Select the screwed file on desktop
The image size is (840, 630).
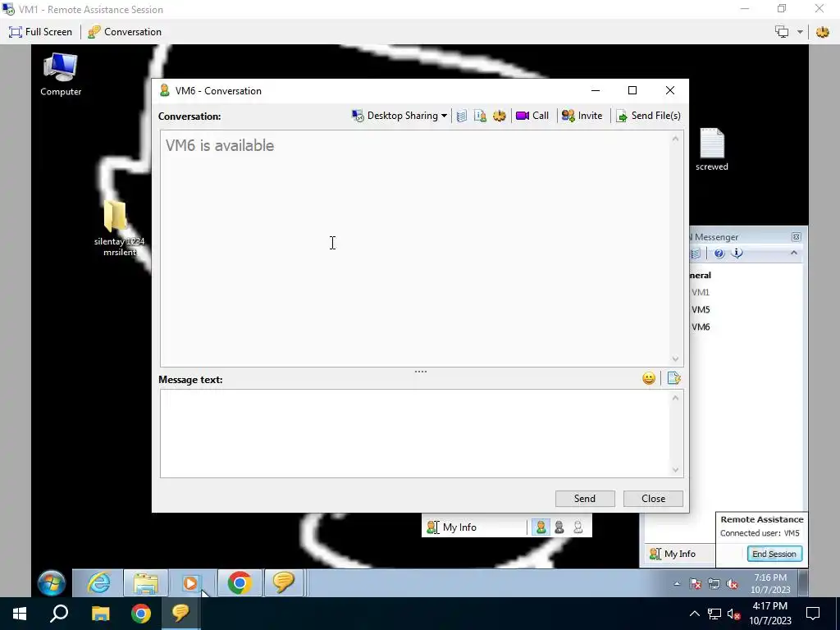tap(712, 149)
